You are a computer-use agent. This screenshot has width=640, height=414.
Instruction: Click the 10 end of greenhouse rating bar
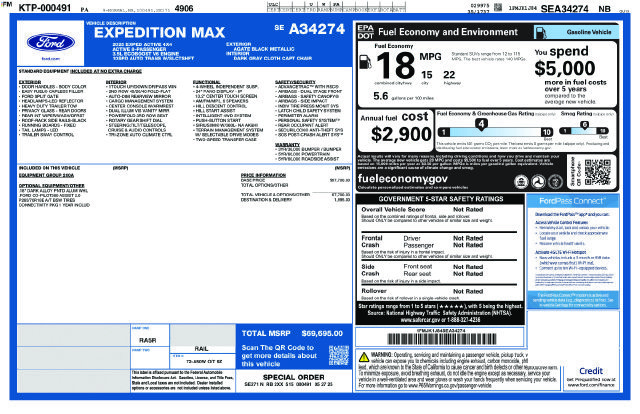pos(547,132)
